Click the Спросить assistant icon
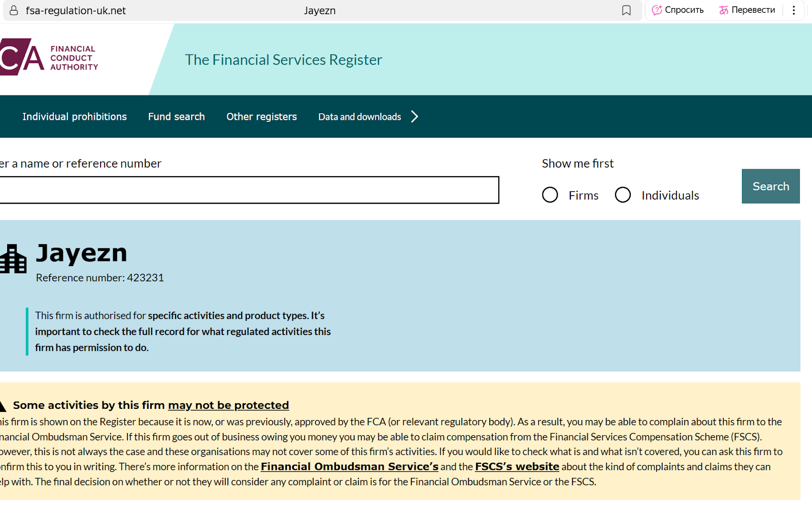 click(657, 10)
